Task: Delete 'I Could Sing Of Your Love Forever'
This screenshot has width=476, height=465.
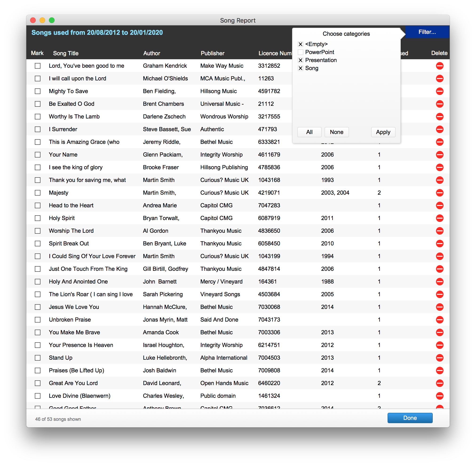Action: click(x=440, y=256)
